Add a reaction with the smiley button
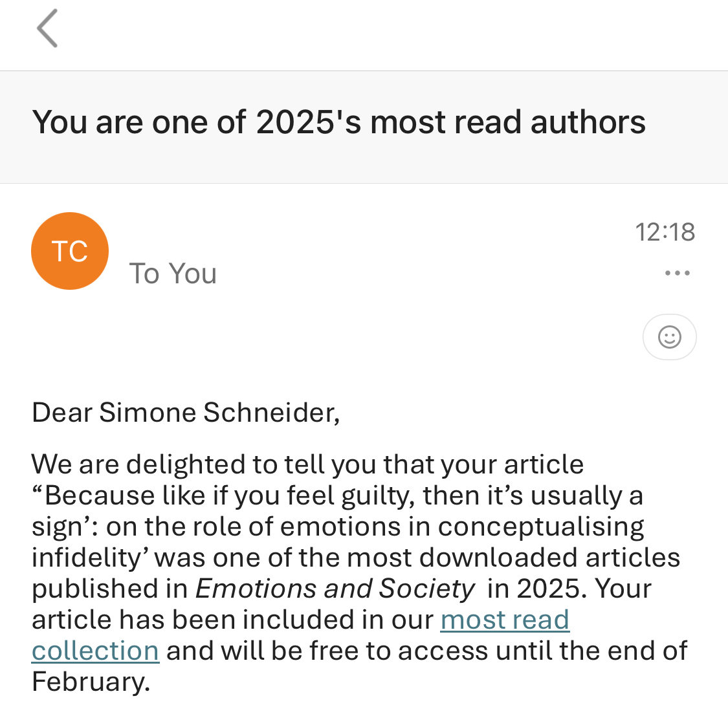Screen dimensions: 728x718 coord(669,337)
